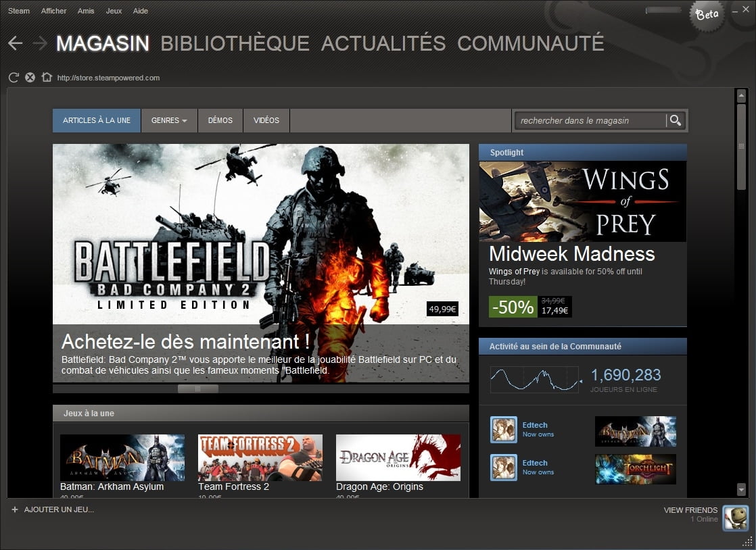Screen dimensions: 756x550
Task: Open the Jeux menu
Action: click(x=113, y=10)
